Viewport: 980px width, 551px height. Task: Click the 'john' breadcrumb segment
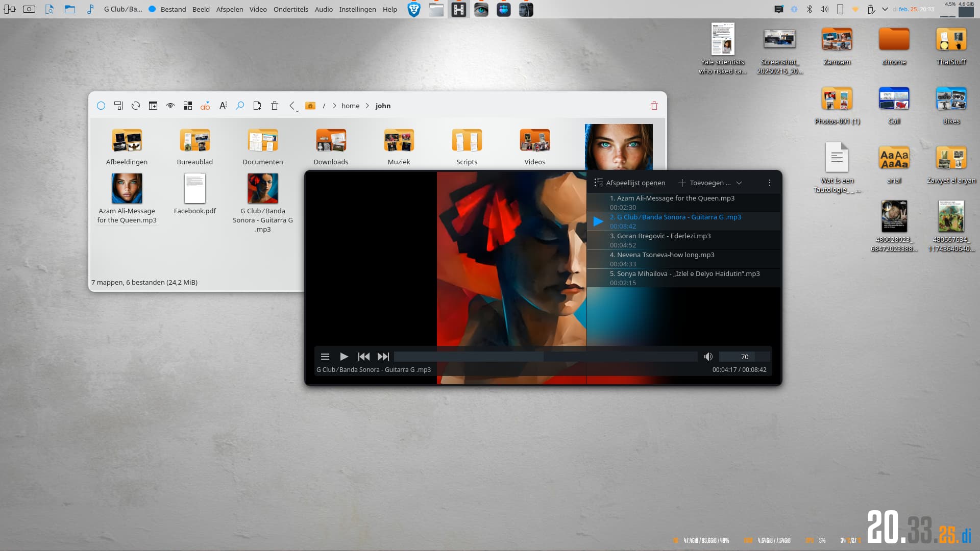tap(383, 106)
